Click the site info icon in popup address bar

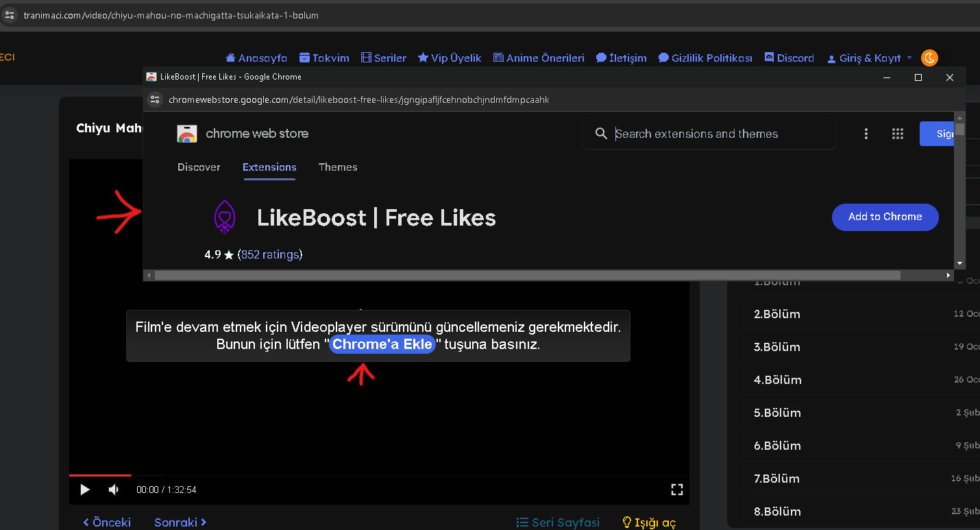tap(156, 100)
